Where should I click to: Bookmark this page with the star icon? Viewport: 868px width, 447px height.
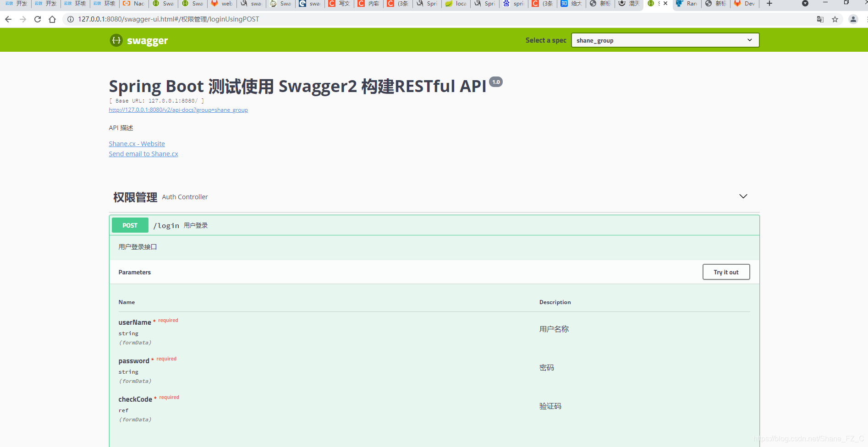click(835, 19)
